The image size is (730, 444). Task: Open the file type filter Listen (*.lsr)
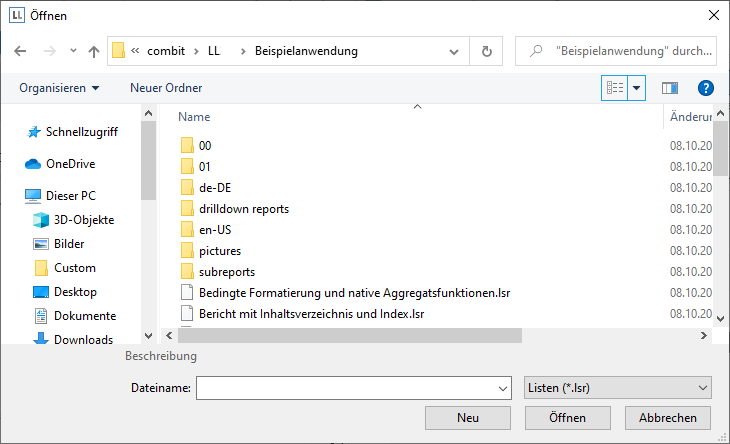[x=617, y=387]
